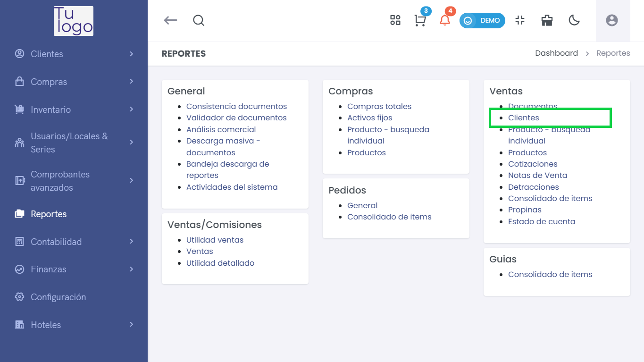Screen dimensions: 644x362
Task: Open the notifications bell icon
Action: click(444, 20)
